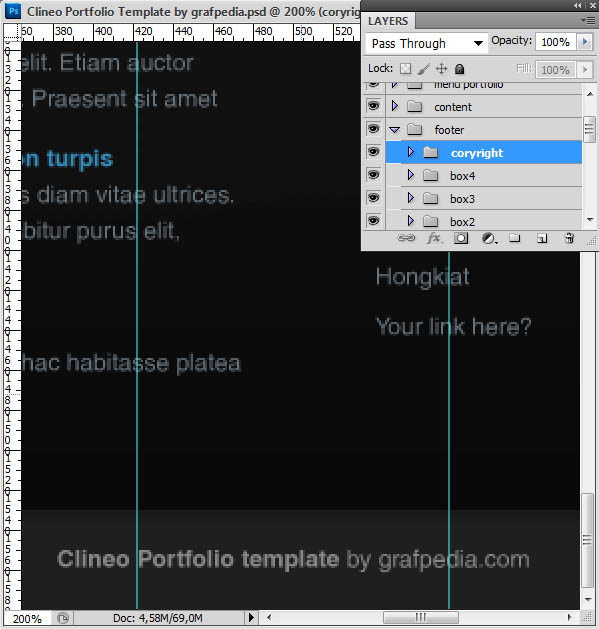Image resolution: width=599 pixels, height=629 pixels.
Task: Hide the coryright group
Action: point(373,152)
